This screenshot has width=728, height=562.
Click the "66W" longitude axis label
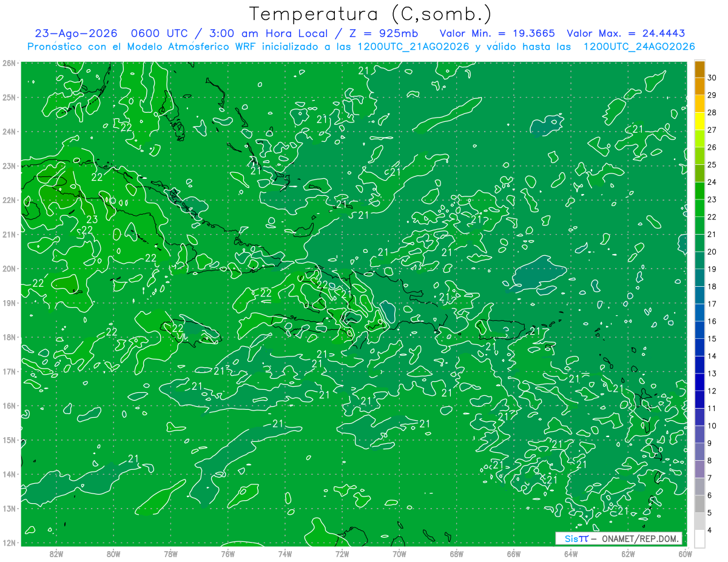[x=513, y=554]
